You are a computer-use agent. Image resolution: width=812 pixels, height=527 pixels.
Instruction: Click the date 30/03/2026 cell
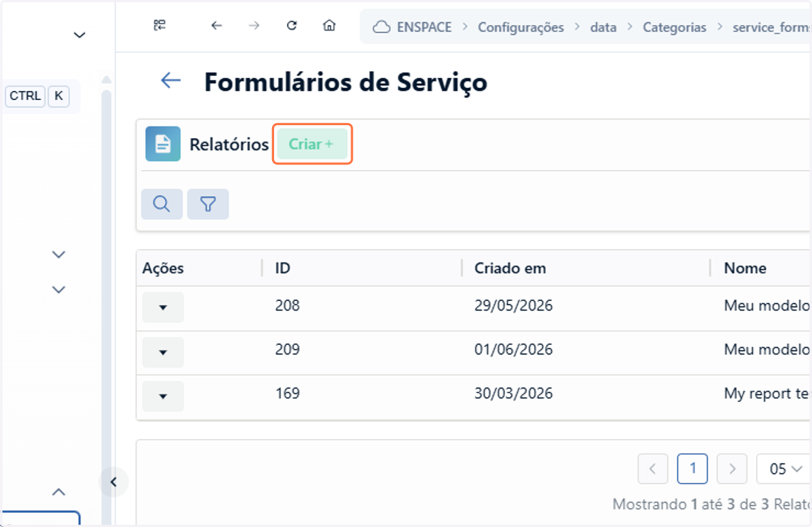point(514,393)
